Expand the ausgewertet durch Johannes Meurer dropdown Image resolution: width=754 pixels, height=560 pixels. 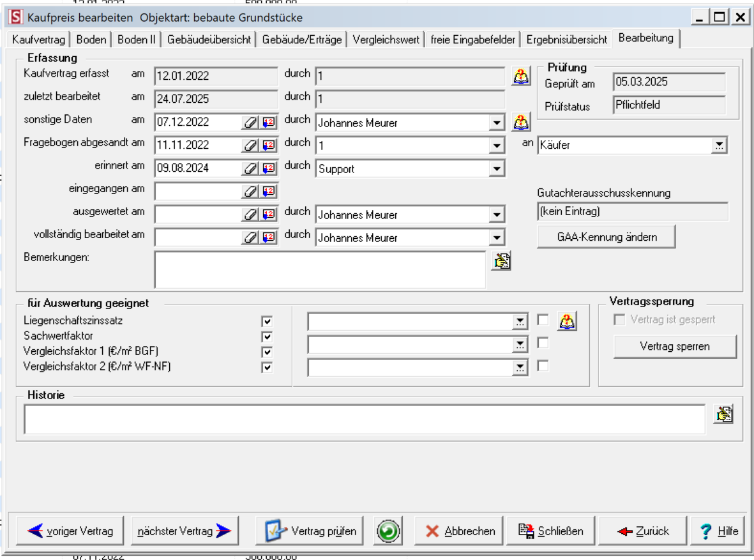(497, 215)
